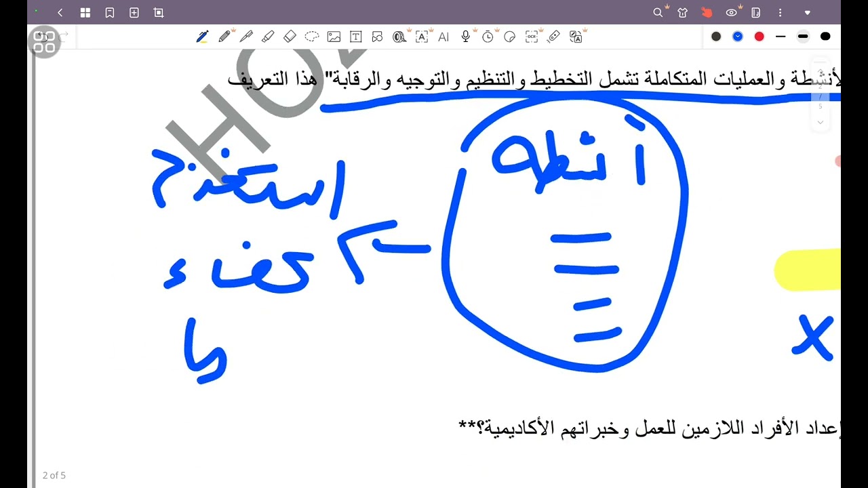Image resolution: width=868 pixels, height=488 pixels.
Task: Collapse toolbar with the white triangle
Action: point(807,12)
